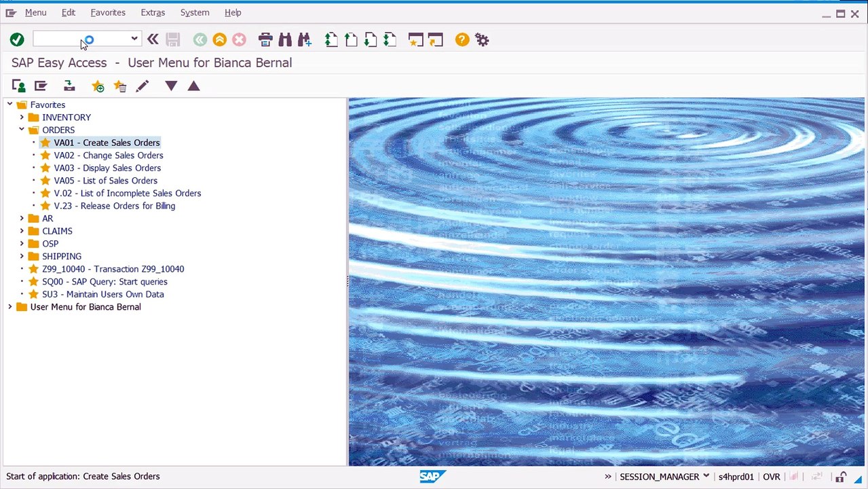Click inside the transaction command field
The height and width of the screenshot is (489, 868).
coord(80,39)
